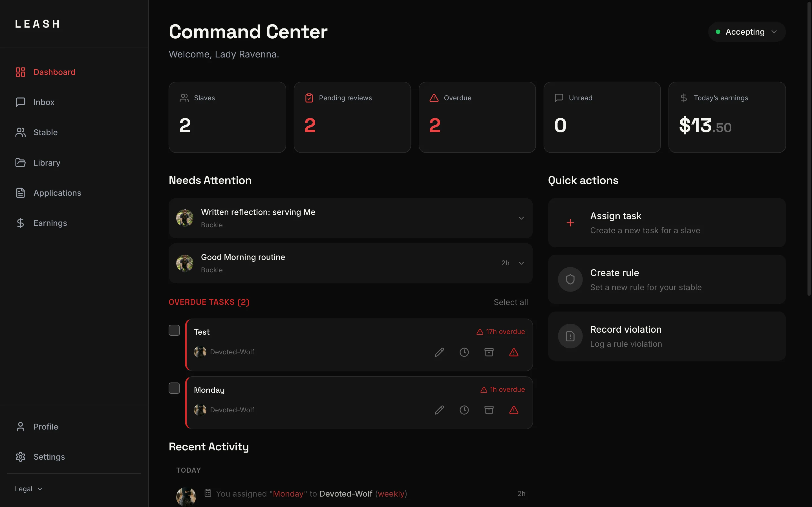This screenshot has width=812, height=507.
Task: Click the Pending reviews stat card
Action: click(x=352, y=117)
